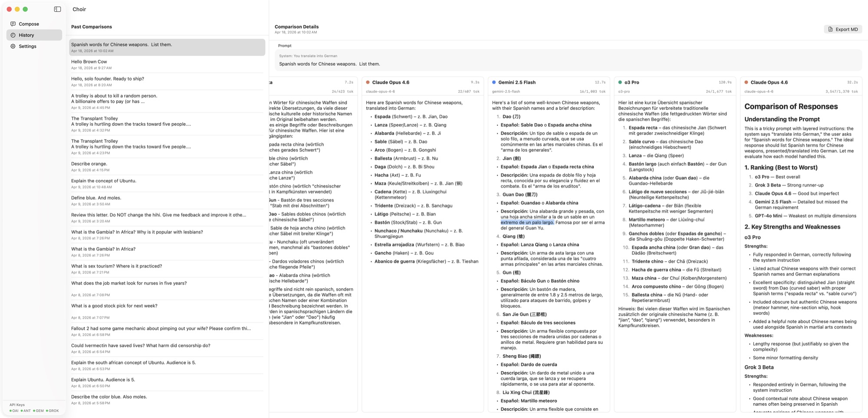The width and height of the screenshot is (868, 418).
Task: Open 'good stock pick for next week' entry
Action: pyautogui.click(x=167, y=311)
